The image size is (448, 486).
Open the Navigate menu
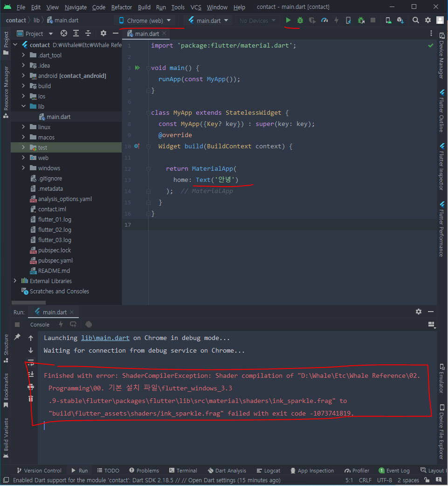tap(76, 7)
